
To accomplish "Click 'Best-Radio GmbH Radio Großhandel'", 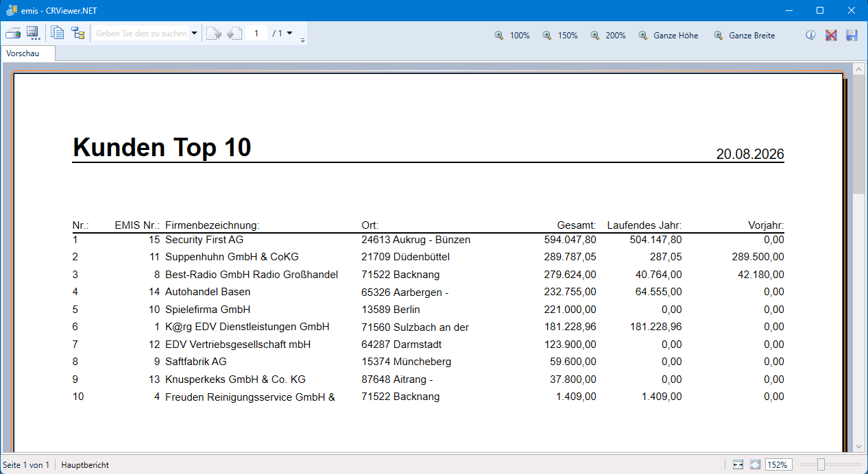I will click(252, 275).
